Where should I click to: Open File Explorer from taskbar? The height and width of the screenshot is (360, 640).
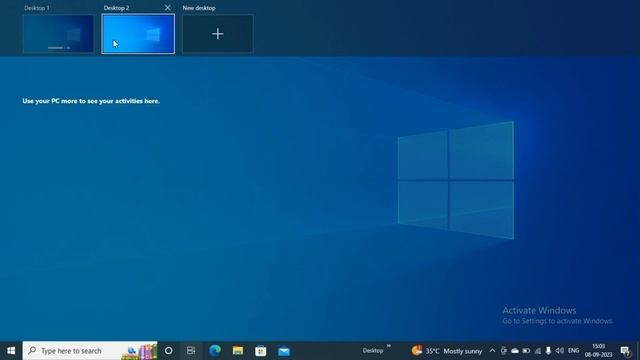[x=238, y=351]
